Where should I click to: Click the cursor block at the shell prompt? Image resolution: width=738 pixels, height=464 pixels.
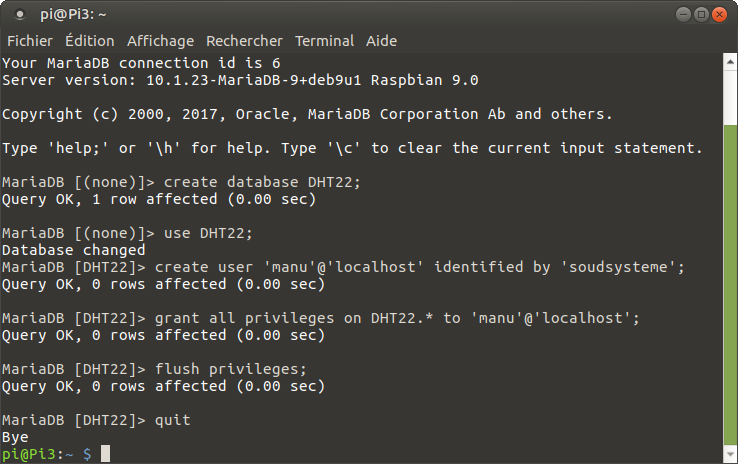tap(105, 454)
